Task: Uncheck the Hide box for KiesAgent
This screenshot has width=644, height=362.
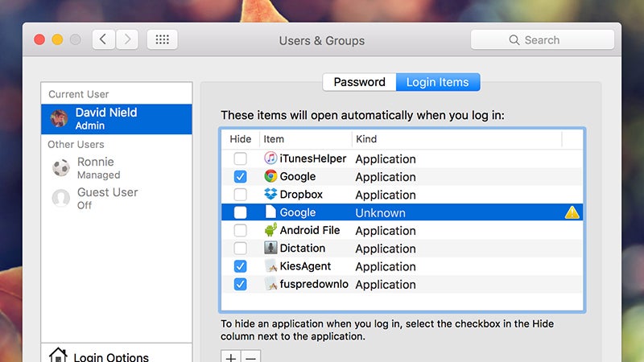Action: [x=240, y=266]
